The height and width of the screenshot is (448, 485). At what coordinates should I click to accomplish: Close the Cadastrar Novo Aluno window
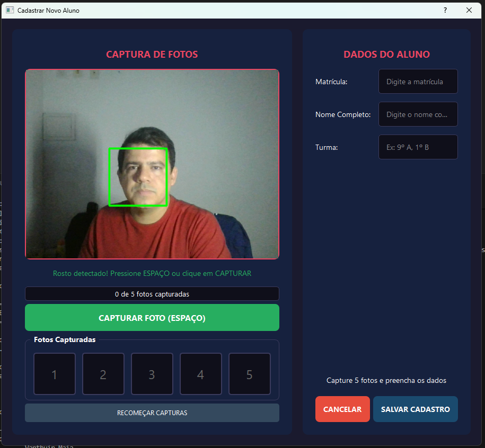click(469, 10)
